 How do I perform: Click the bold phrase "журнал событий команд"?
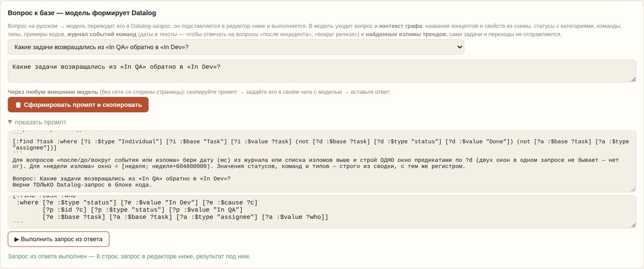point(102,34)
